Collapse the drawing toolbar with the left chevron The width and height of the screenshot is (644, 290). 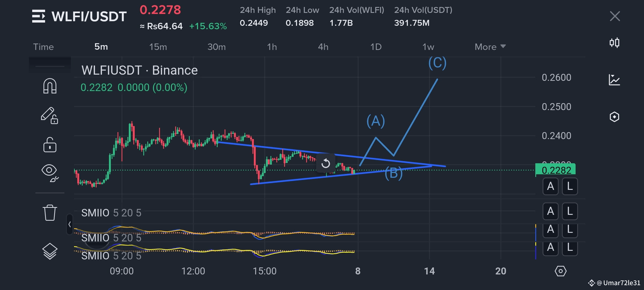click(x=69, y=224)
